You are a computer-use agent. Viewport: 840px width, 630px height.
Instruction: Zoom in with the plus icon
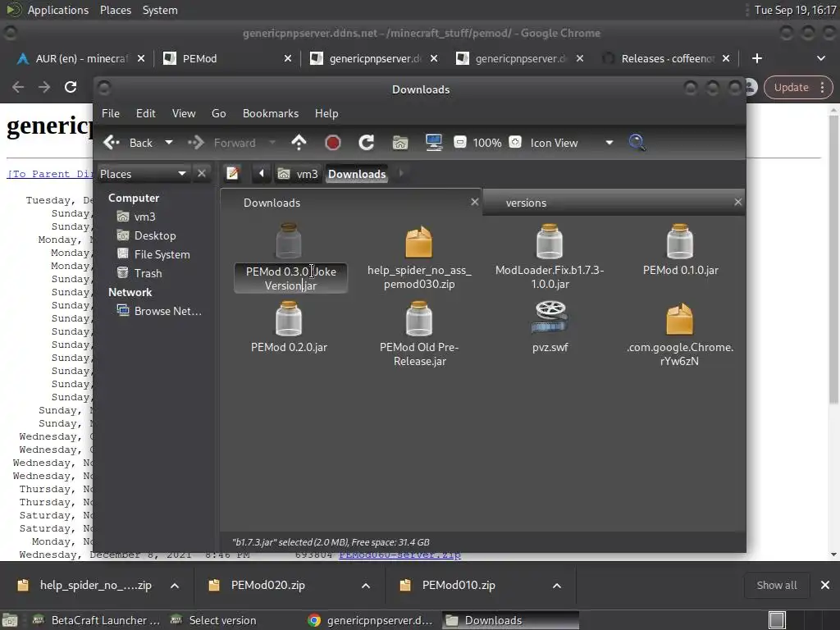[515, 142]
